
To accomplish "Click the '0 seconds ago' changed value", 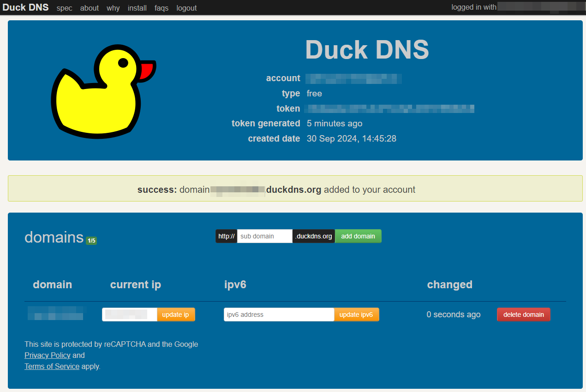I will [x=454, y=315].
